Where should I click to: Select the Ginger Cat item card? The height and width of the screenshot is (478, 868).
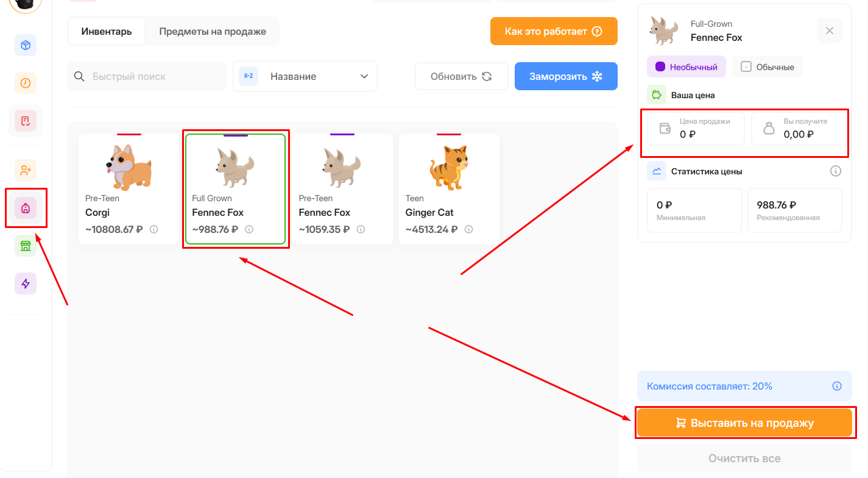(449, 189)
